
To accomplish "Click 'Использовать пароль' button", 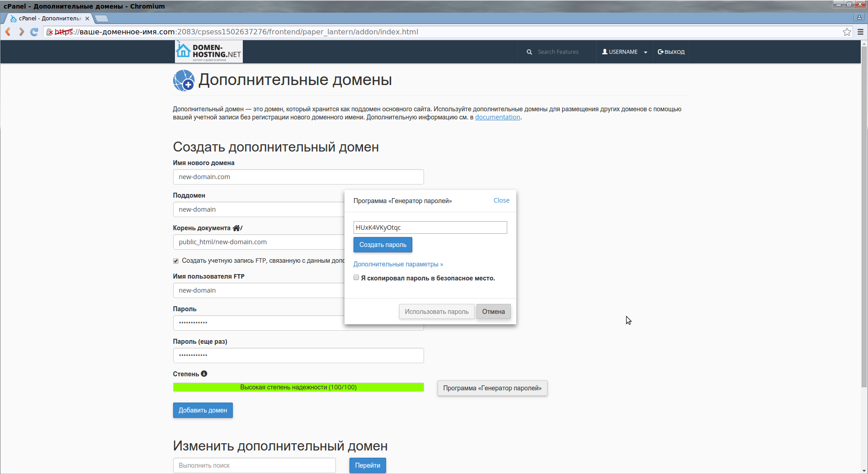I will [x=437, y=312].
